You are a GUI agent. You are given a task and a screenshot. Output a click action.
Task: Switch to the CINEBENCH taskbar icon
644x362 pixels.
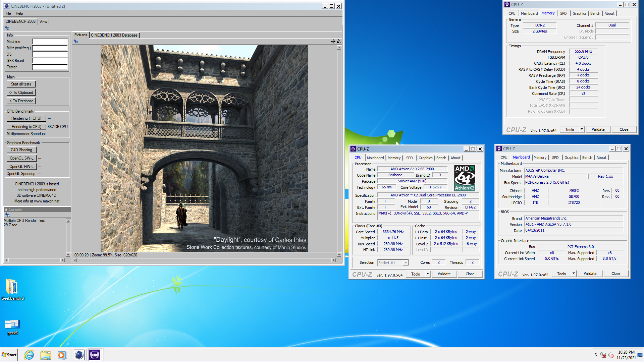click(x=79, y=355)
